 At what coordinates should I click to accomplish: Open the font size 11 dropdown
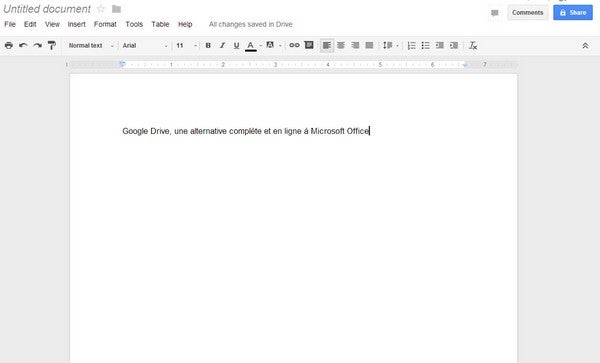click(186, 46)
